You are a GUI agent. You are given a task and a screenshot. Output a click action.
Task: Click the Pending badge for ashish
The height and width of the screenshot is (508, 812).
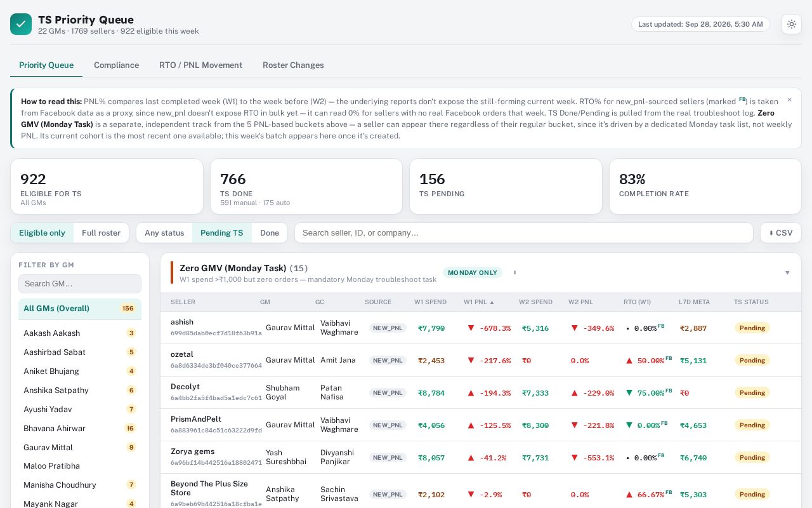click(752, 328)
